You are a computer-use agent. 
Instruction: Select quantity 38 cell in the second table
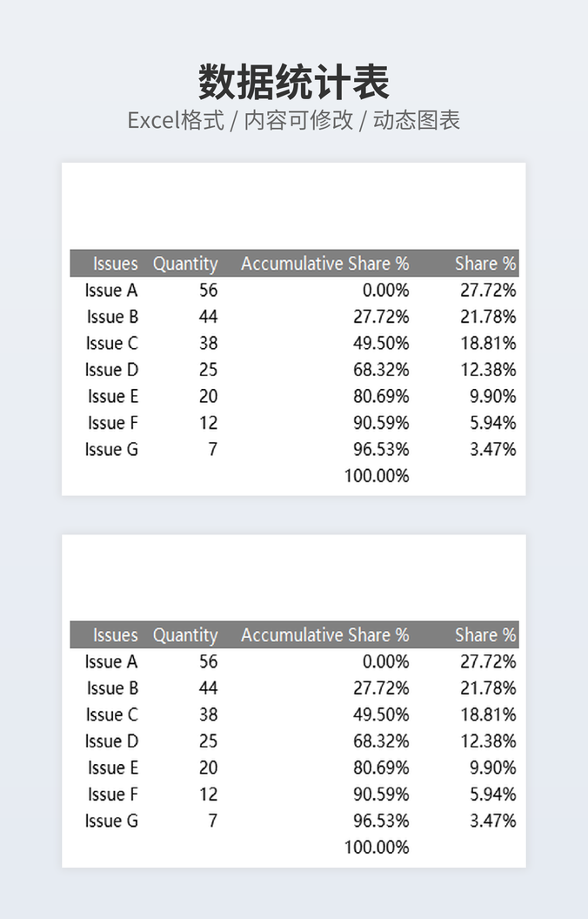[x=208, y=714]
